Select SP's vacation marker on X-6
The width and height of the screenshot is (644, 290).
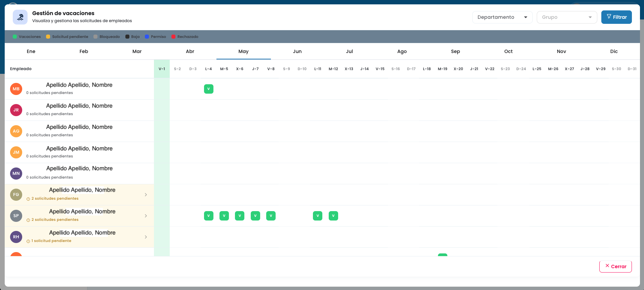coord(240,216)
